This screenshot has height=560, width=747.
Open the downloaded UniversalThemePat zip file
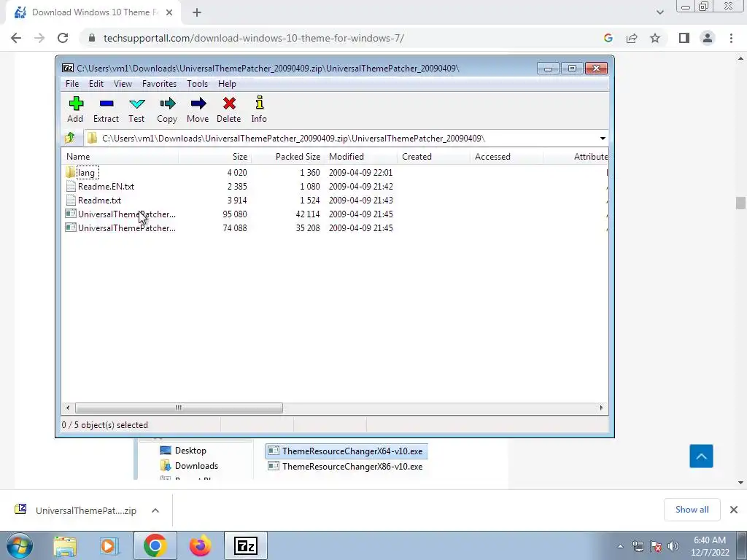(x=76, y=510)
